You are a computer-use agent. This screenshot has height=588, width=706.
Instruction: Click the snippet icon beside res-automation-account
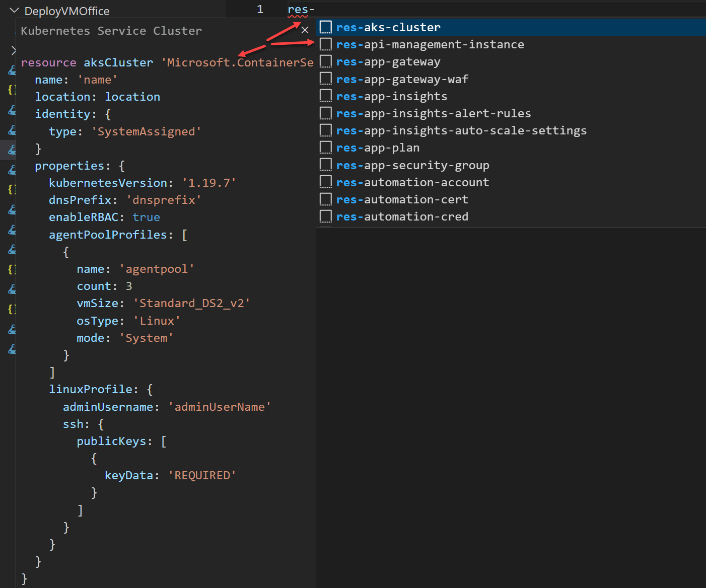(x=326, y=182)
